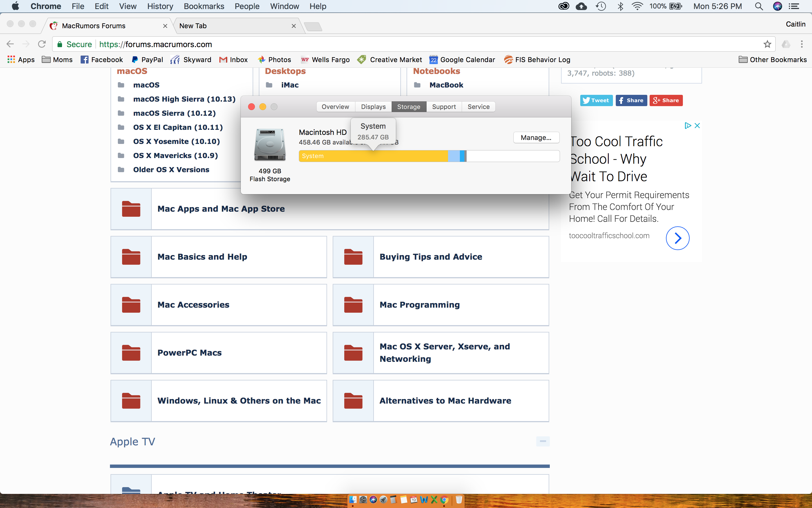Click the Chrome reload button
Image resolution: width=812 pixels, height=508 pixels.
click(42, 44)
